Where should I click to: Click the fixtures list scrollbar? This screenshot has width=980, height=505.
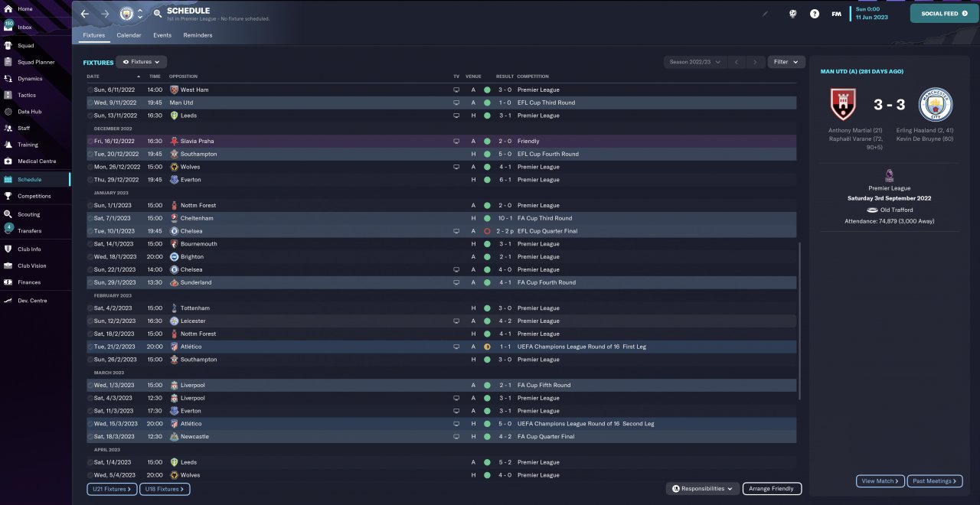[799, 321]
